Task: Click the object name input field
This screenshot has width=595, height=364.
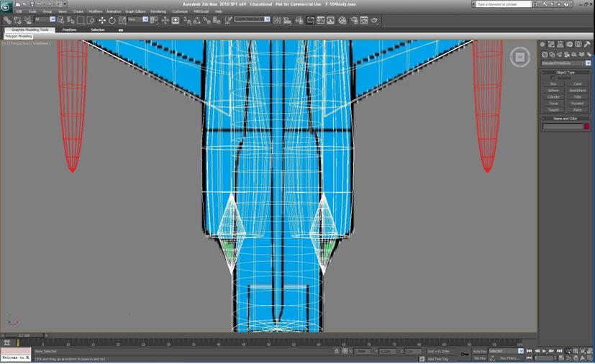Action: point(563,127)
